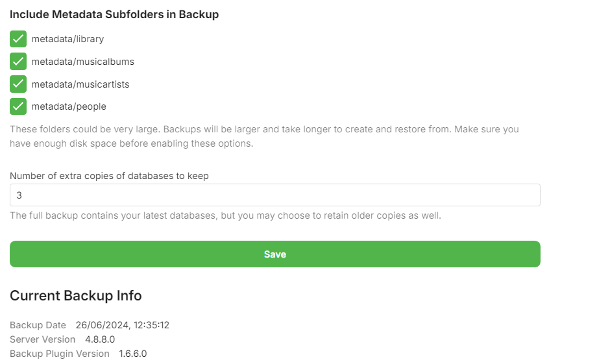Untick the metadata/people checkbox
This screenshot has height=364, width=597.
point(18,106)
